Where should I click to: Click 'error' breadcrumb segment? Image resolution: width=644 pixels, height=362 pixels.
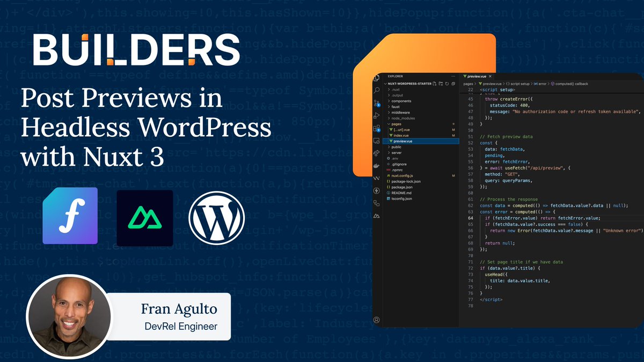540,84
